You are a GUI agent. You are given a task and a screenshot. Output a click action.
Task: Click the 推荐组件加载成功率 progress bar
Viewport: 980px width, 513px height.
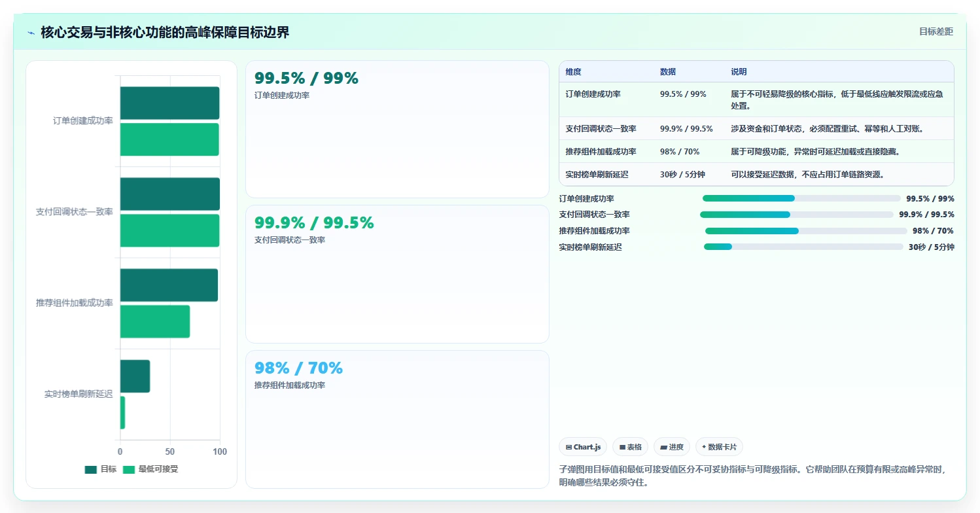[806, 231]
